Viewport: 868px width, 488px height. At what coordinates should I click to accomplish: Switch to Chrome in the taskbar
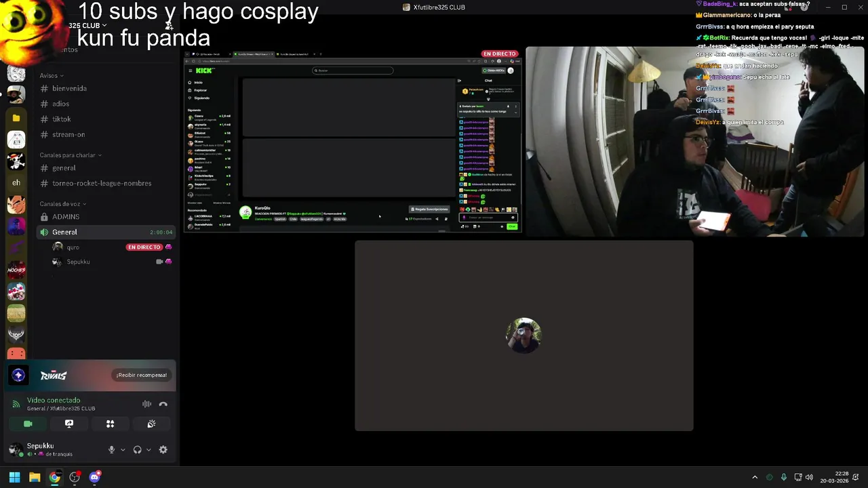pyautogui.click(x=54, y=477)
